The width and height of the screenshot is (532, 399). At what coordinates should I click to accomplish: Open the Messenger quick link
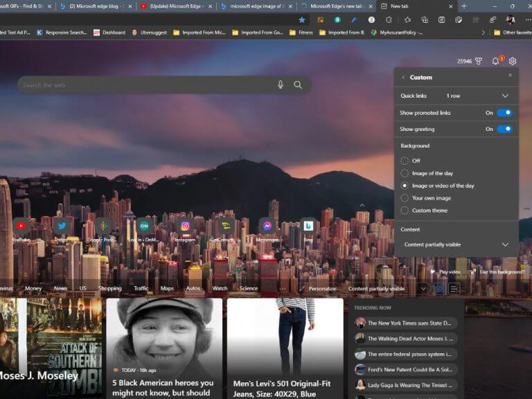267,226
